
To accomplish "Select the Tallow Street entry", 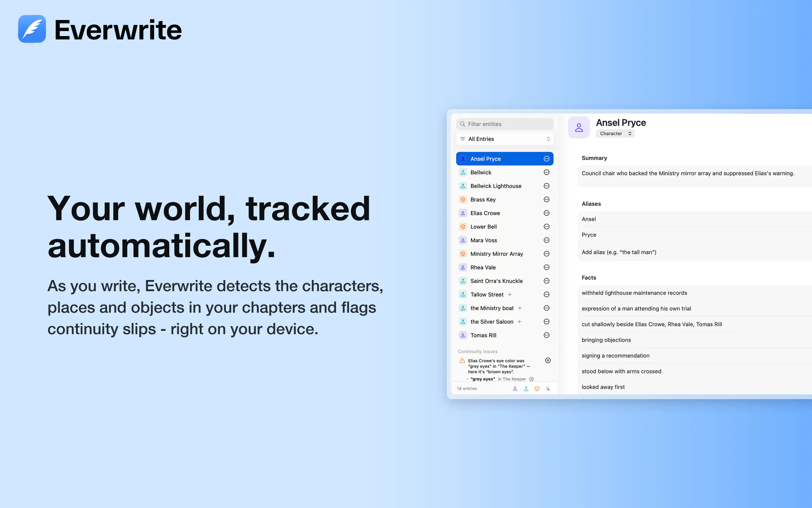I will click(505, 295).
